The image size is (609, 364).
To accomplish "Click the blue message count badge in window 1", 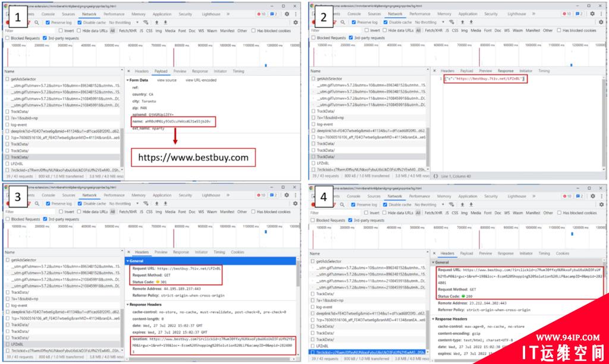I will (274, 14).
